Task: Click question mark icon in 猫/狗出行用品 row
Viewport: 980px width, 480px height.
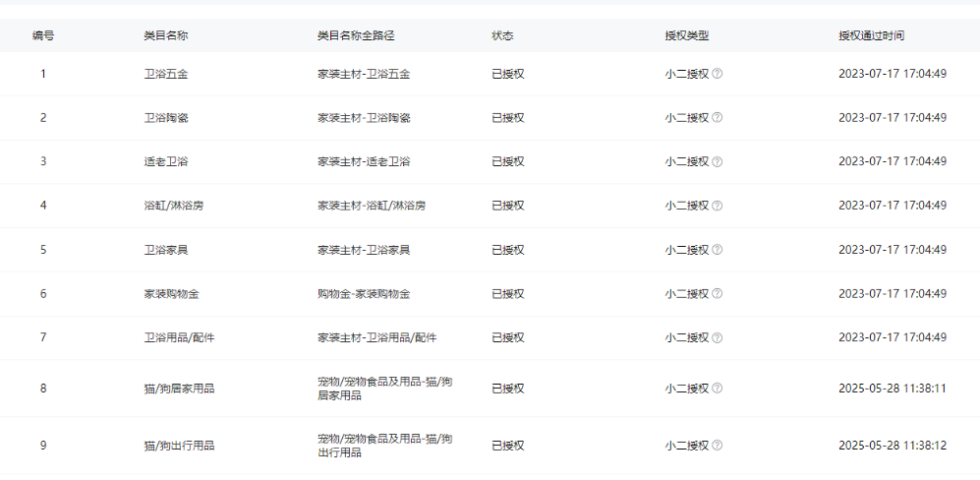Action: point(718,446)
